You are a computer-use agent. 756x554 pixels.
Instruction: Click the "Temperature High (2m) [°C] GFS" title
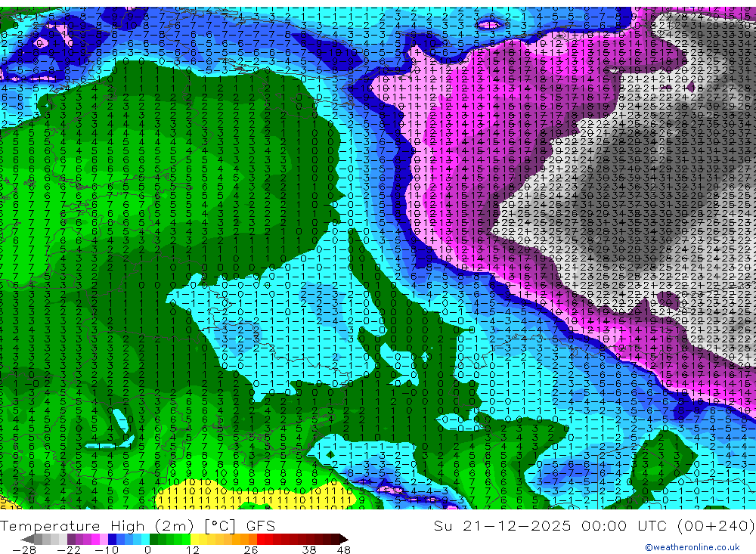click(138, 525)
